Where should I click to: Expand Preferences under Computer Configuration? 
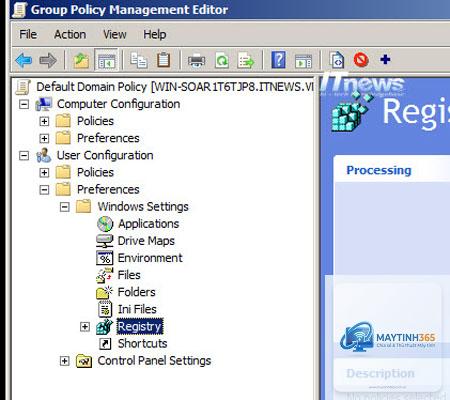[x=44, y=138]
